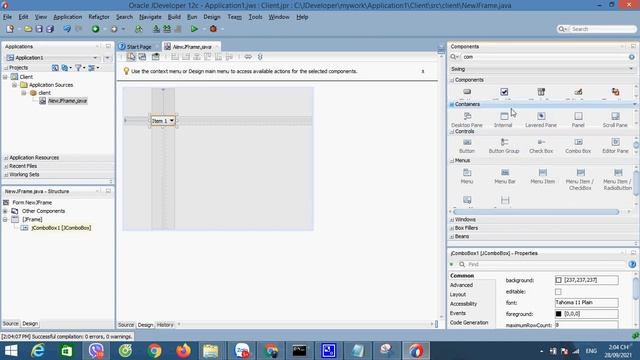Click the Open file folder toolbar icon
This screenshot has width=640, height=360.
(x=28, y=29)
